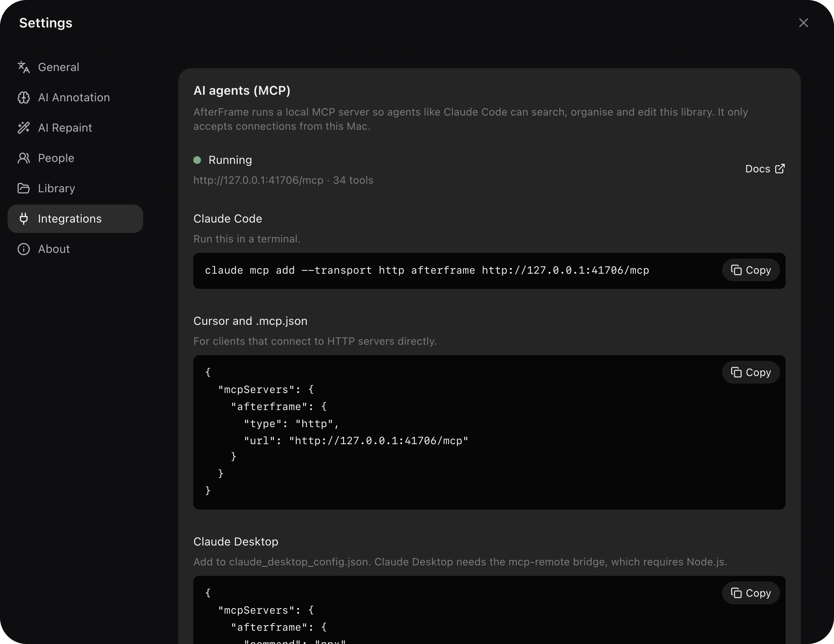Select the Integrations sidebar item
The image size is (834, 644).
pos(75,218)
